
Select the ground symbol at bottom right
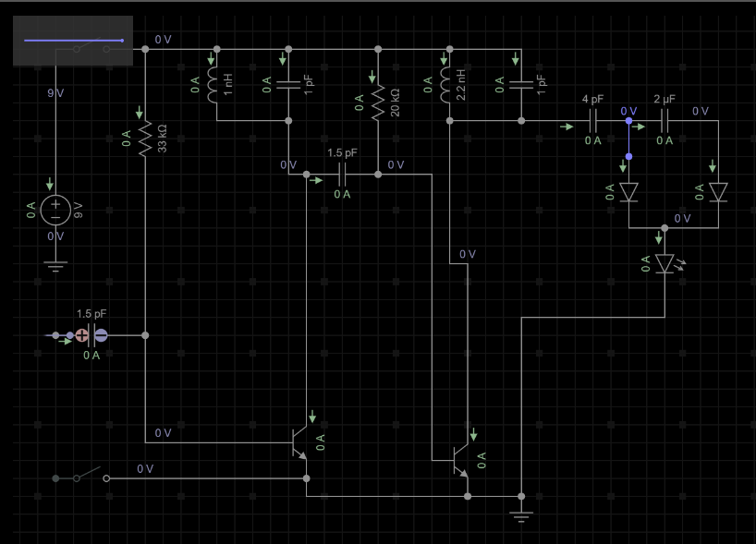tap(521, 517)
